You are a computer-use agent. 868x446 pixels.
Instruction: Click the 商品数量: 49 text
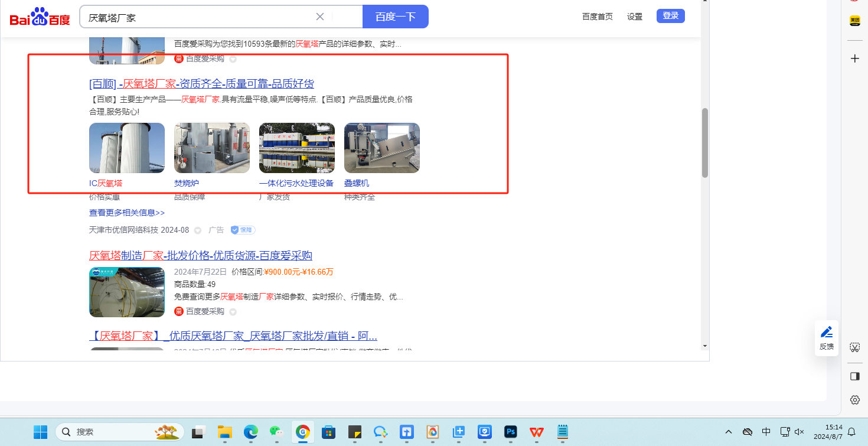195,284
